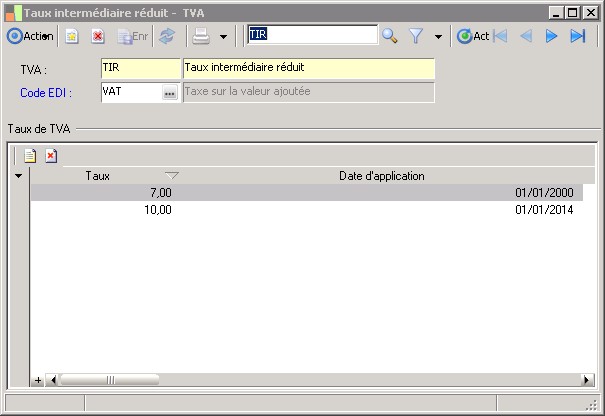This screenshot has height=416, width=605.
Task: Click the plus button beside scrollbar
Action: pos(38,380)
